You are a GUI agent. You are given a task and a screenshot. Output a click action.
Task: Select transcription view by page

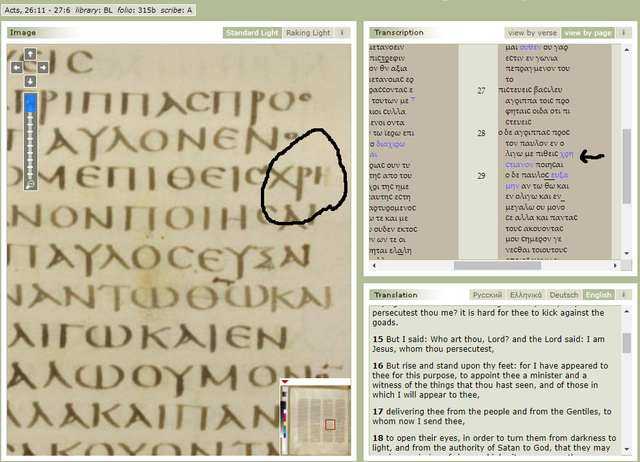[x=588, y=33]
